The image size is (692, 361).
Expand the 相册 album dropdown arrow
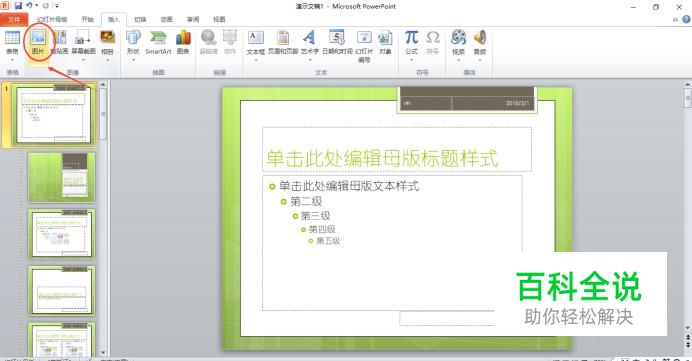(x=108, y=60)
